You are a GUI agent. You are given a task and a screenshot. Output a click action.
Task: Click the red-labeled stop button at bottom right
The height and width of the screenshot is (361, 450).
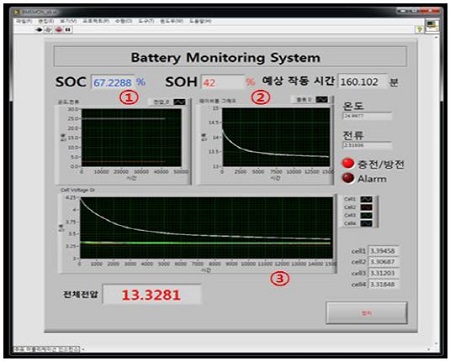366,313
